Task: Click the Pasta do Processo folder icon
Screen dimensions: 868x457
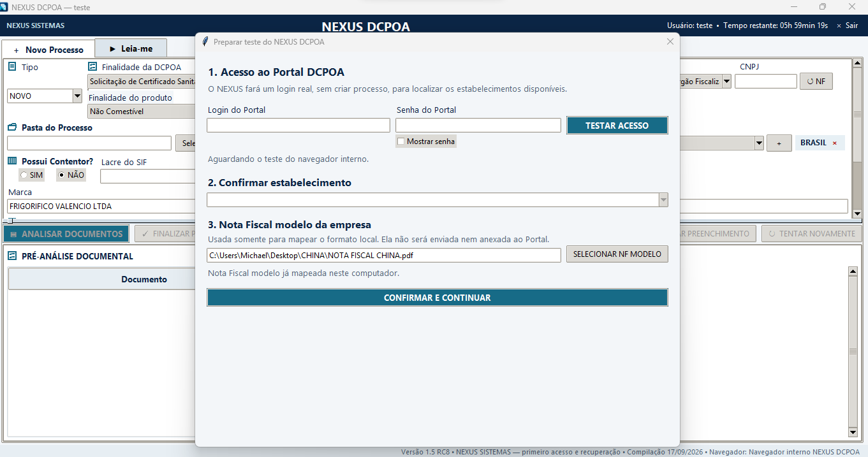Action: pyautogui.click(x=12, y=127)
